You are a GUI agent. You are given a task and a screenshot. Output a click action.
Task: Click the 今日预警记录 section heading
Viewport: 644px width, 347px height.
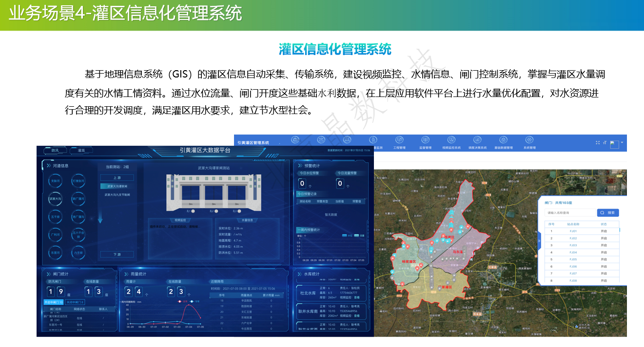pos(307,194)
